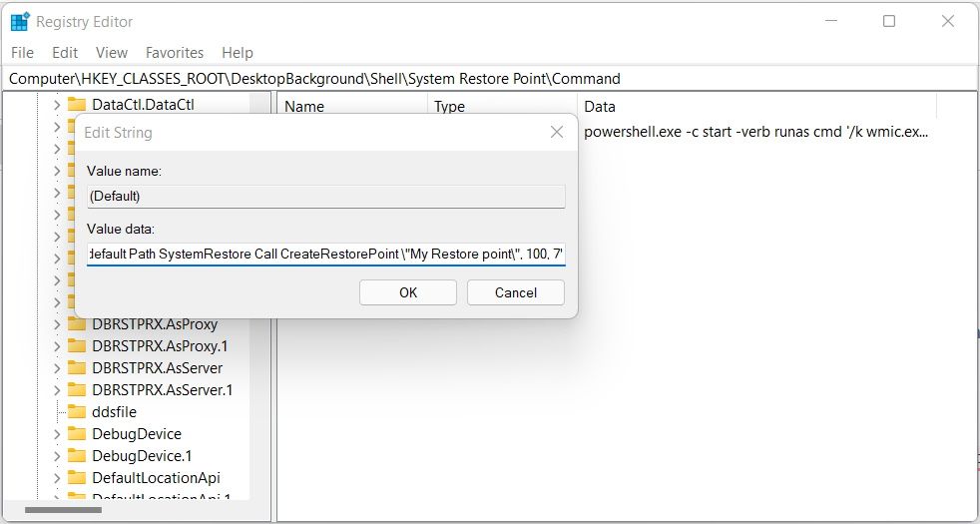The height and width of the screenshot is (524, 980).
Task: Click the DataCtl.DataCtl folder icon
Action: point(76,105)
